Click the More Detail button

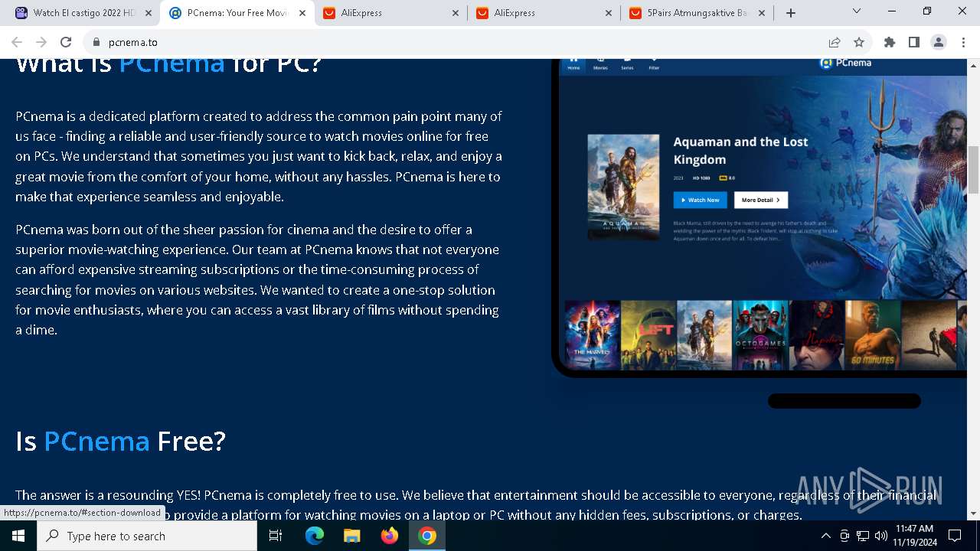coord(761,200)
